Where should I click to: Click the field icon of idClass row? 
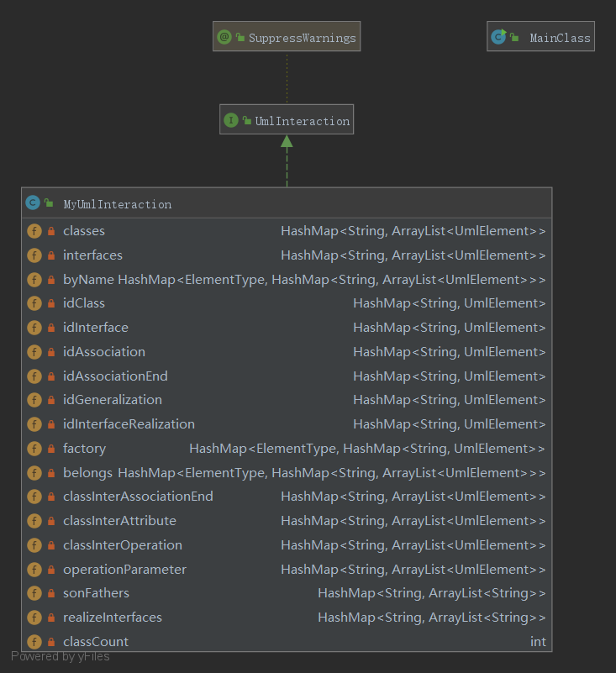pyautogui.click(x=34, y=303)
